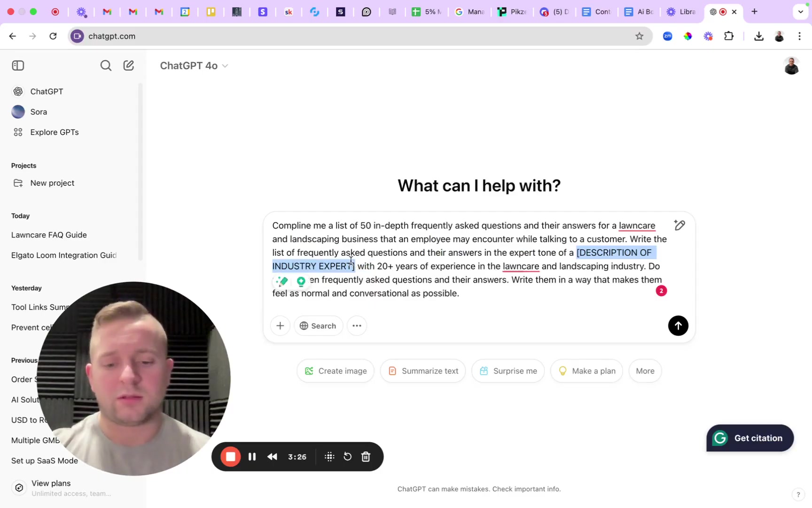
Task: Start a new chat with pencil icon
Action: point(128,65)
